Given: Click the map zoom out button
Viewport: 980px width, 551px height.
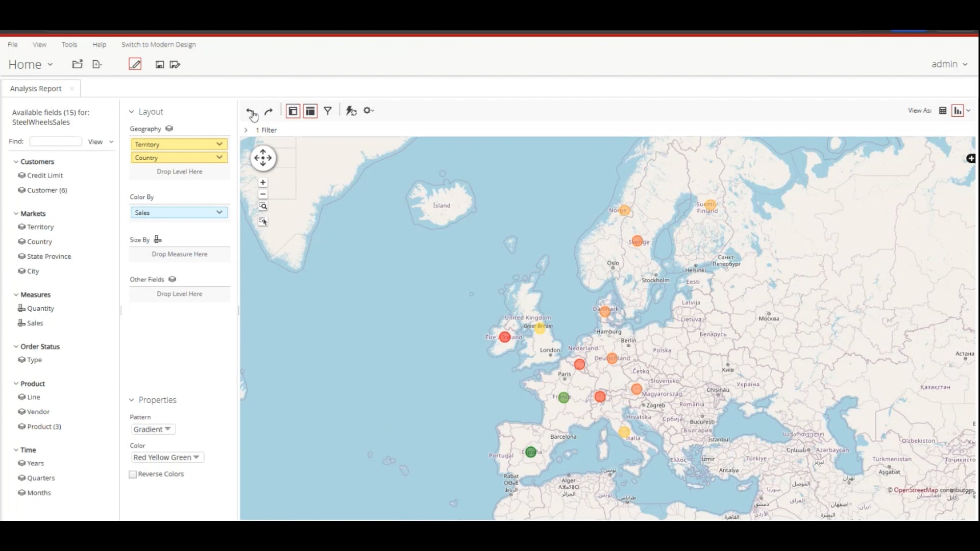Looking at the screenshot, I should click(263, 194).
